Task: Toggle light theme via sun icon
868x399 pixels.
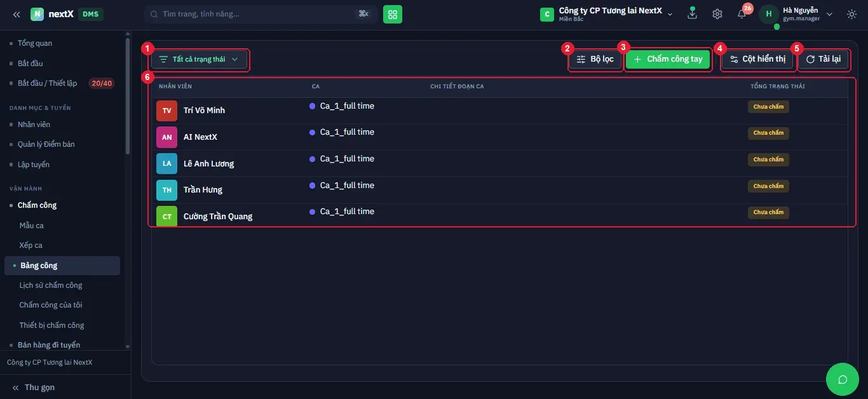Action: (x=851, y=14)
